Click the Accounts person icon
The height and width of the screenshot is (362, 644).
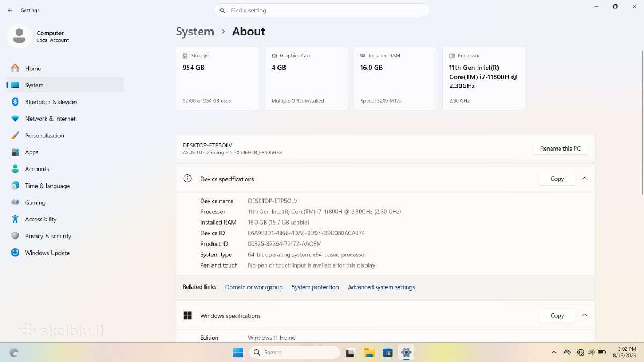15,169
